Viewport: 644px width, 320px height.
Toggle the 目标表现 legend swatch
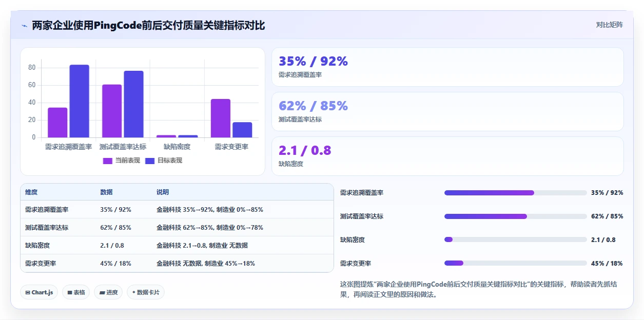click(150, 161)
